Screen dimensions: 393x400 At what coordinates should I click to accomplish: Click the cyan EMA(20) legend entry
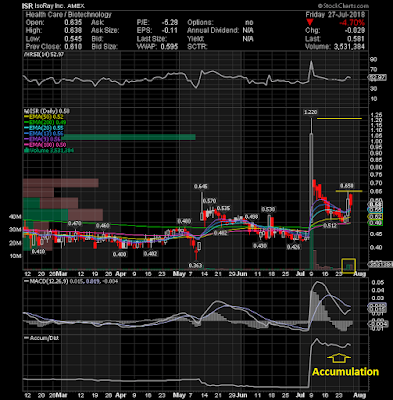(x=43, y=128)
